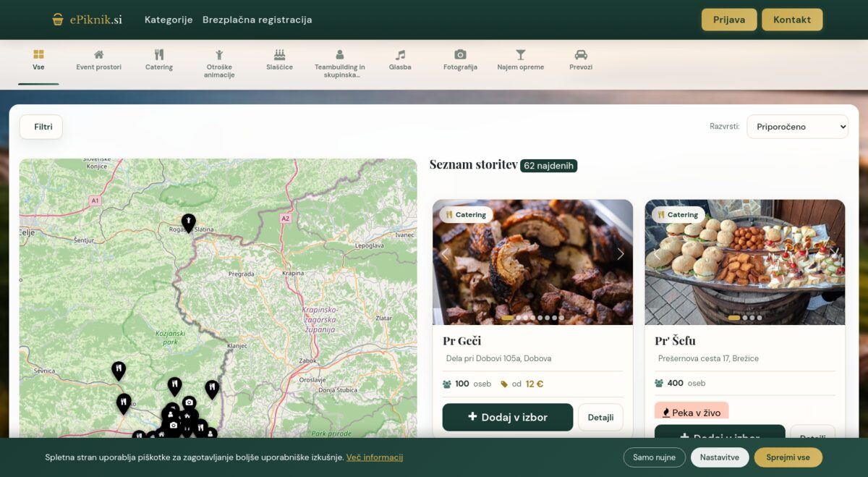Click Catering badge on Pr Geči photo
Image resolution: width=868 pixels, height=477 pixels.
coord(466,214)
